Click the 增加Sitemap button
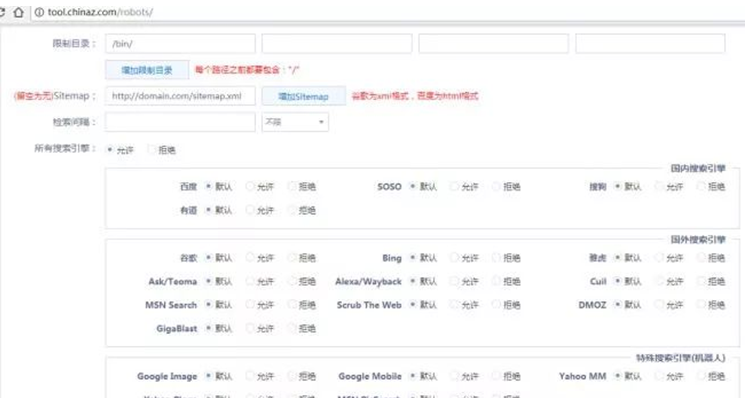The width and height of the screenshot is (745, 398). [304, 96]
